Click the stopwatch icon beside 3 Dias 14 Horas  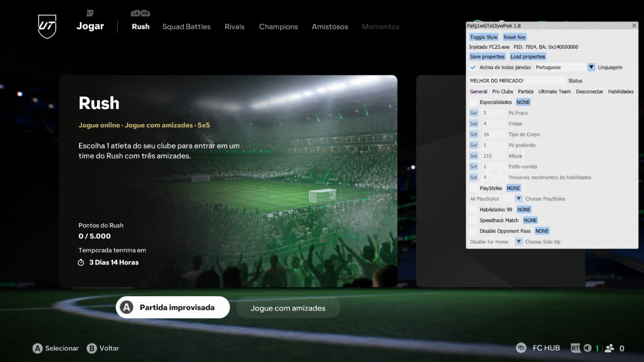coord(81,262)
